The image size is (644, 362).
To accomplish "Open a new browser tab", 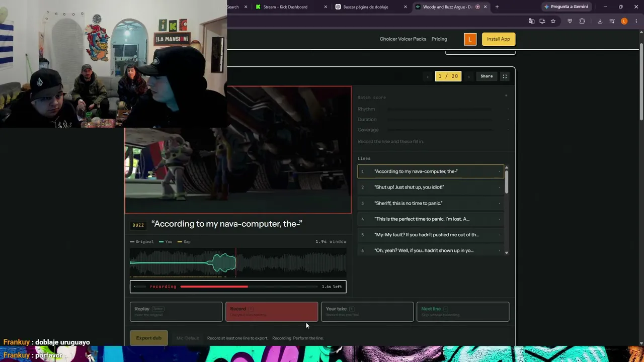I will point(497,7).
